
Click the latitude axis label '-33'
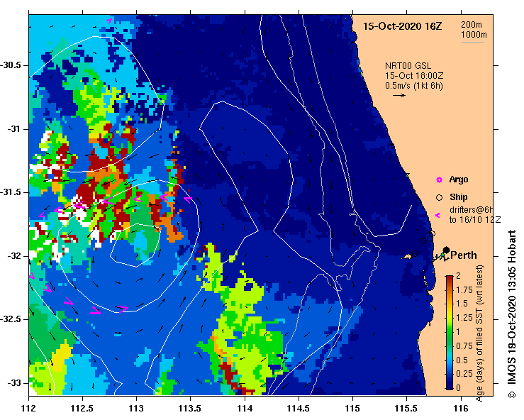point(13,383)
